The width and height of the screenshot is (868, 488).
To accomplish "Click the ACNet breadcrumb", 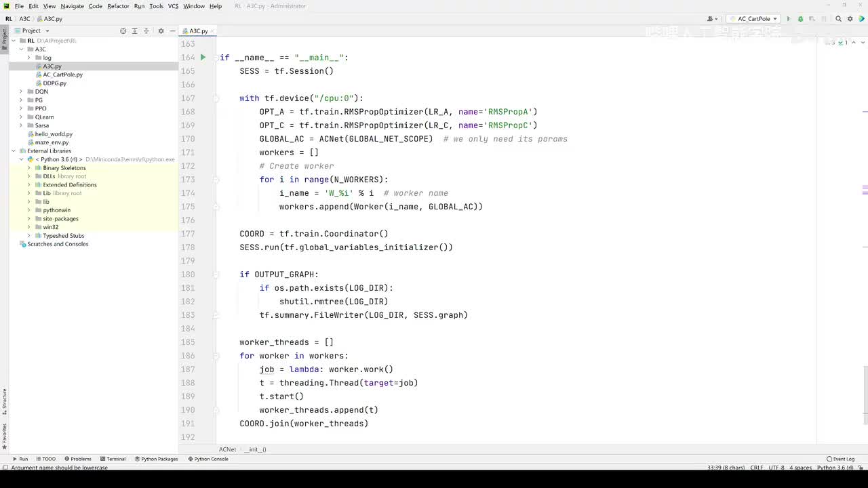I will tap(227, 449).
